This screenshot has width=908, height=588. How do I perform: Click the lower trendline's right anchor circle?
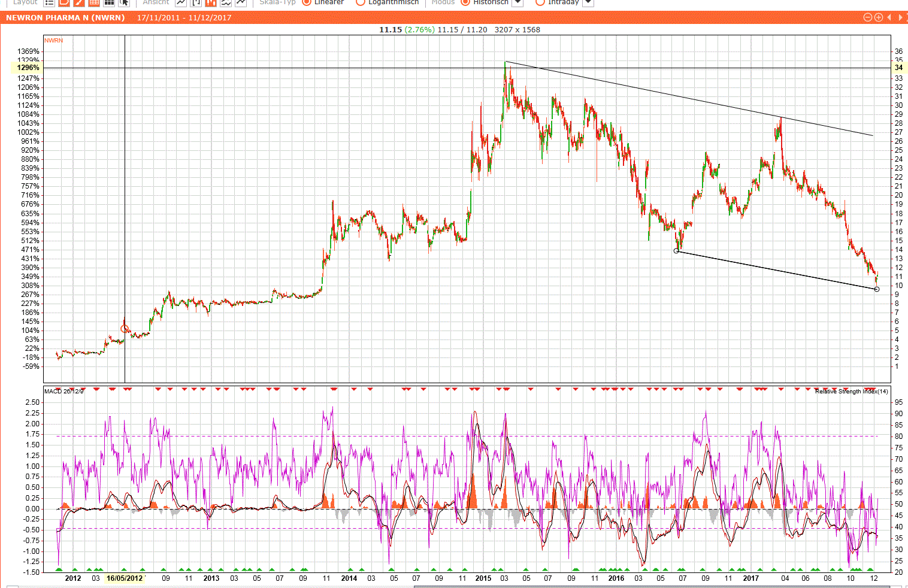(x=877, y=289)
